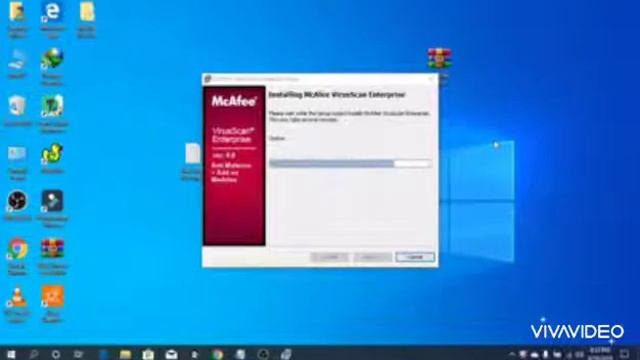Open the orange square app shortcut
The width and height of the screenshot is (640, 360).
pos(52,303)
